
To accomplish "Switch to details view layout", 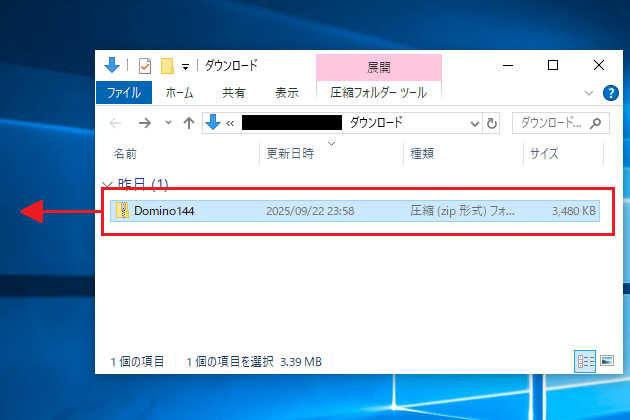I will point(583,360).
